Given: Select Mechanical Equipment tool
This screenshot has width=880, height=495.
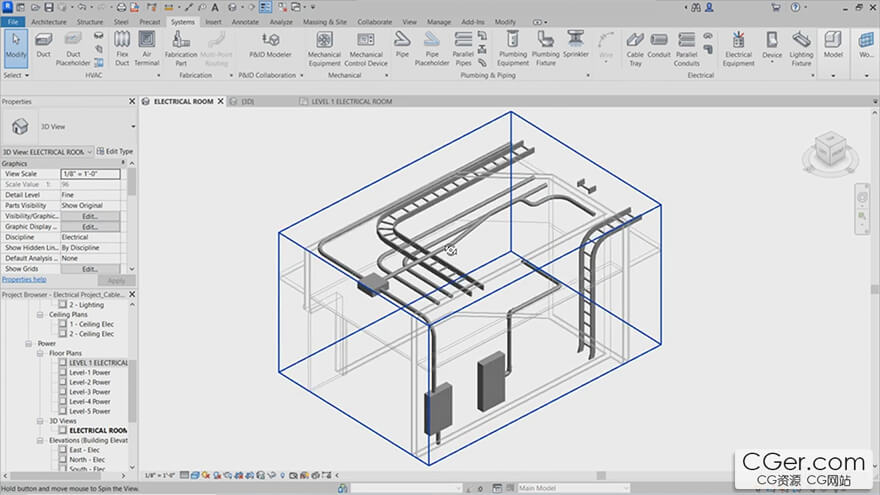Looking at the screenshot, I should click(x=324, y=49).
